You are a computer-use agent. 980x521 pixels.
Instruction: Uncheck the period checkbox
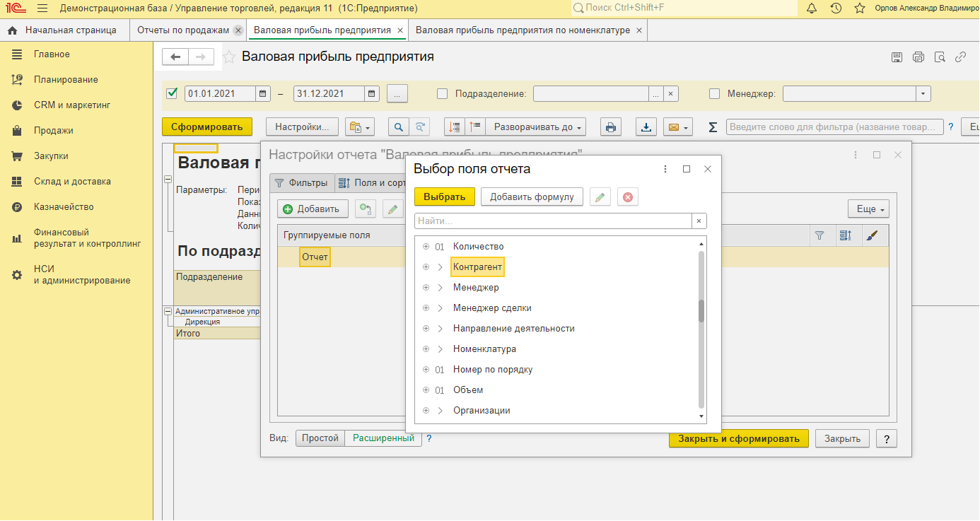(x=171, y=93)
